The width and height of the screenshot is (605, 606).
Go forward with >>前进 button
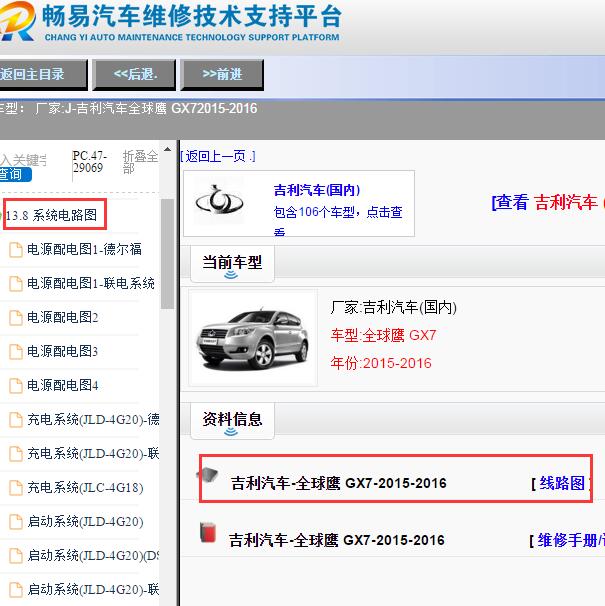click(222, 74)
